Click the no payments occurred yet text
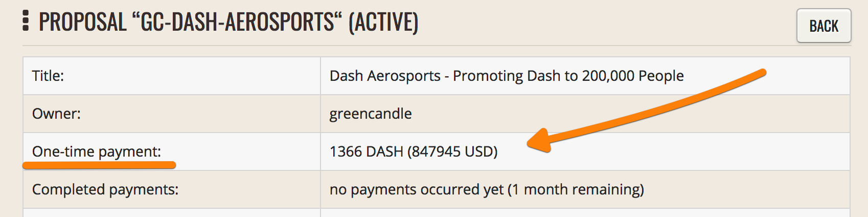Viewport: 868px width, 217px height. pyautogui.click(x=417, y=189)
